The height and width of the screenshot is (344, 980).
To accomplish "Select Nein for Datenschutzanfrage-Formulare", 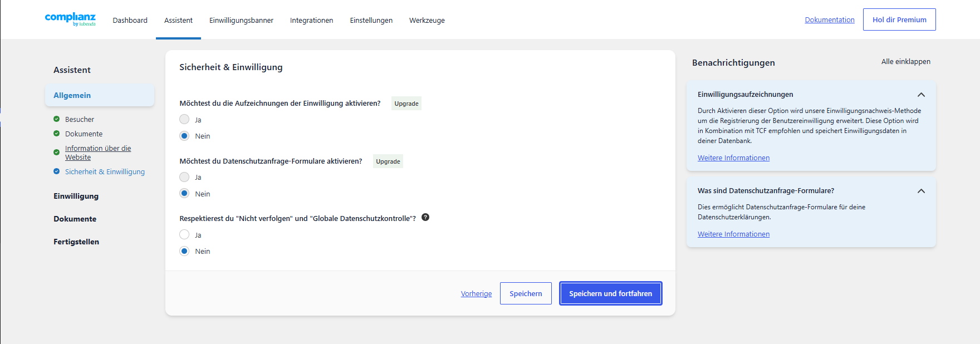I will (184, 194).
